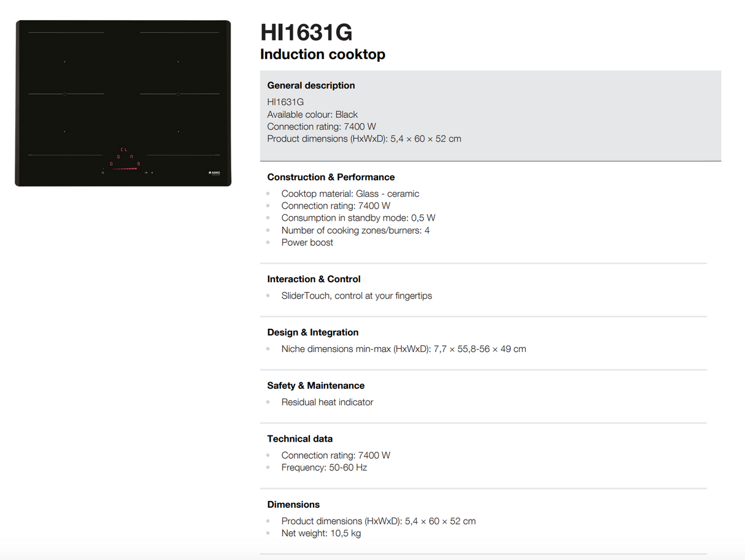This screenshot has width=745, height=560.
Task: Click the Residual heat indicator item
Action: tap(327, 402)
